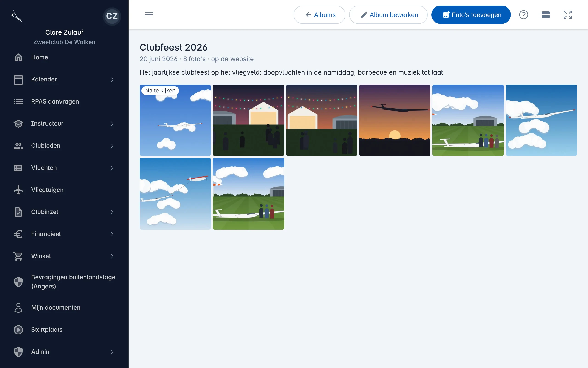Viewport: 588px width, 368px height.
Task: Expand the Admin submenu chevron
Action: coord(112,352)
